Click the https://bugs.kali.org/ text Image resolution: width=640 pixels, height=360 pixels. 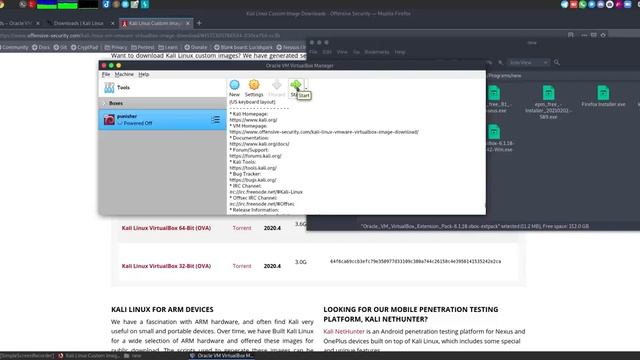point(253,180)
